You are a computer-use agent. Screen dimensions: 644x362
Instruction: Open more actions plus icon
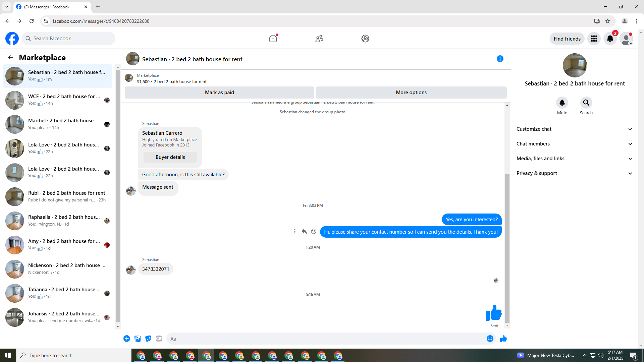[127, 339]
